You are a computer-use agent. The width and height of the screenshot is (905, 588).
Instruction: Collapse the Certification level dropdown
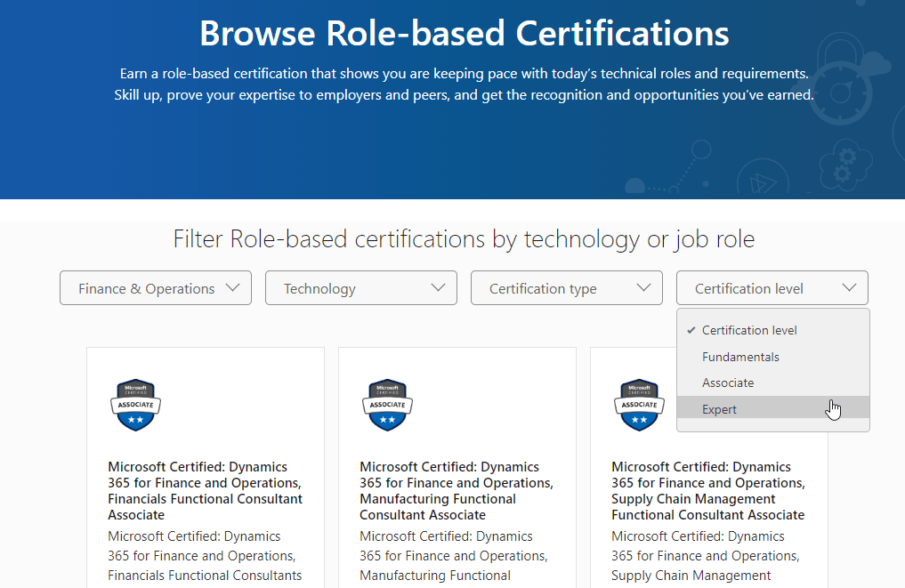click(x=772, y=288)
